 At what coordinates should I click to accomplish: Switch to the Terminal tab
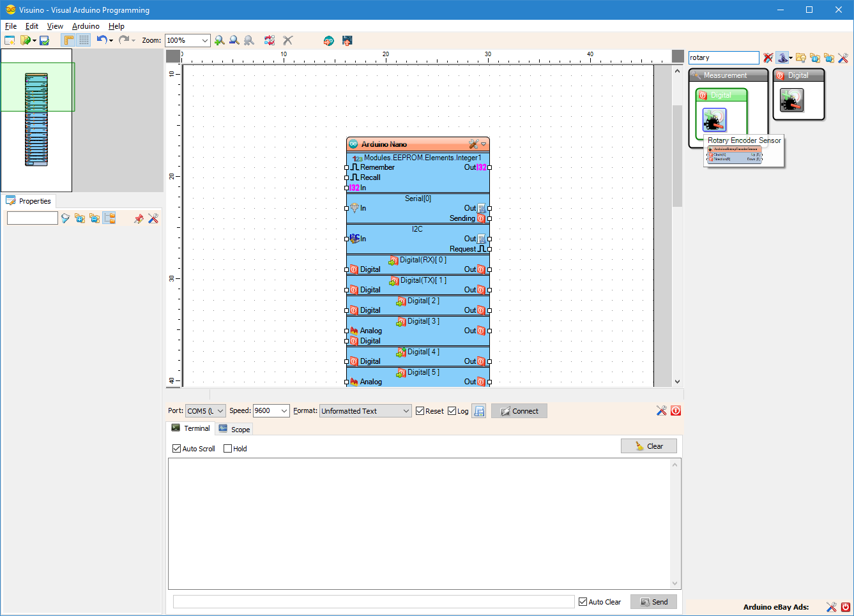pos(190,428)
